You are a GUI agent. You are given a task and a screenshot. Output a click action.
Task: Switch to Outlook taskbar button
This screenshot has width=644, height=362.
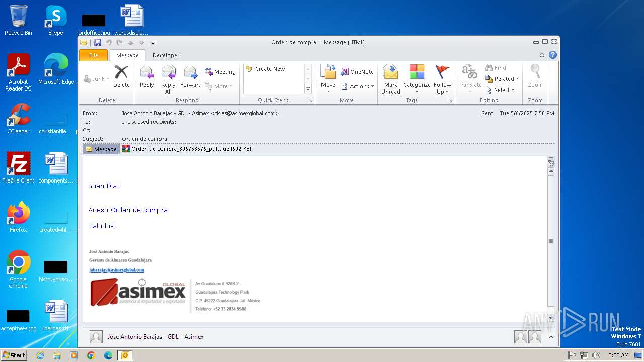pos(125,355)
